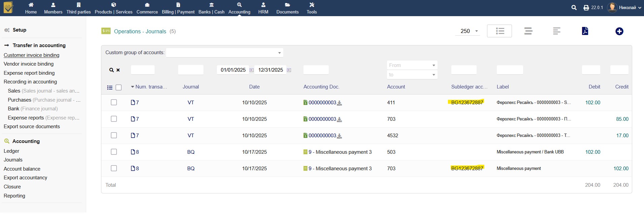Expand the 250 rows-per-page dropdown
Image resolution: width=644 pixels, height=217 pixels.
coord(468,31)
